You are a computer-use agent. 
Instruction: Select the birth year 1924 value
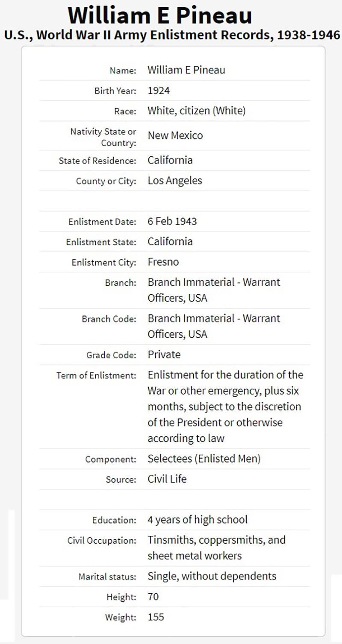point(159,91)
